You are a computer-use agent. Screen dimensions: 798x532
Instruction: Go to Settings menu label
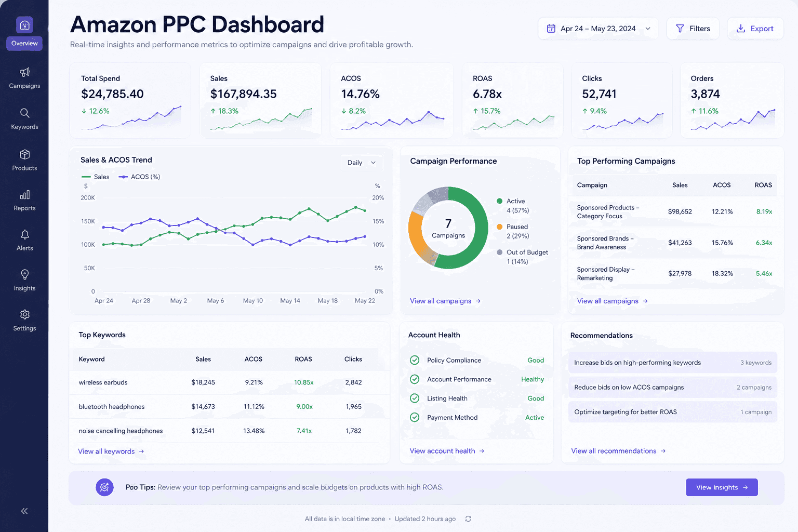24,328
